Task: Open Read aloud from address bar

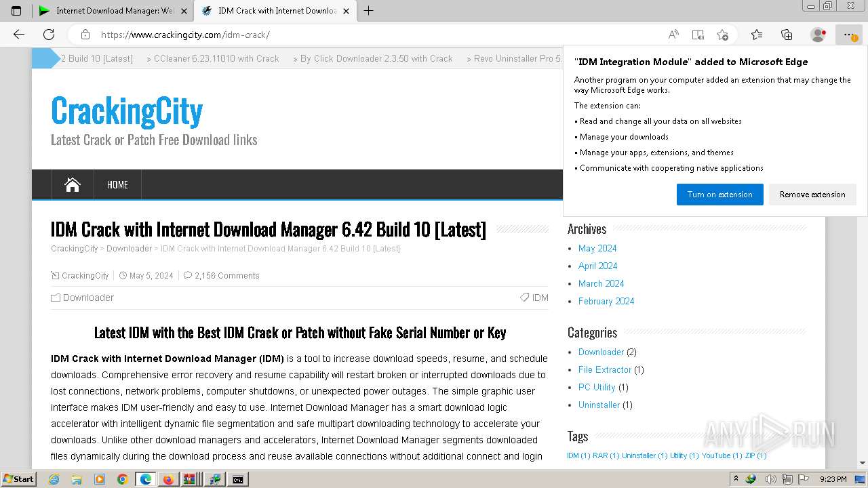Action: [673, 35]
